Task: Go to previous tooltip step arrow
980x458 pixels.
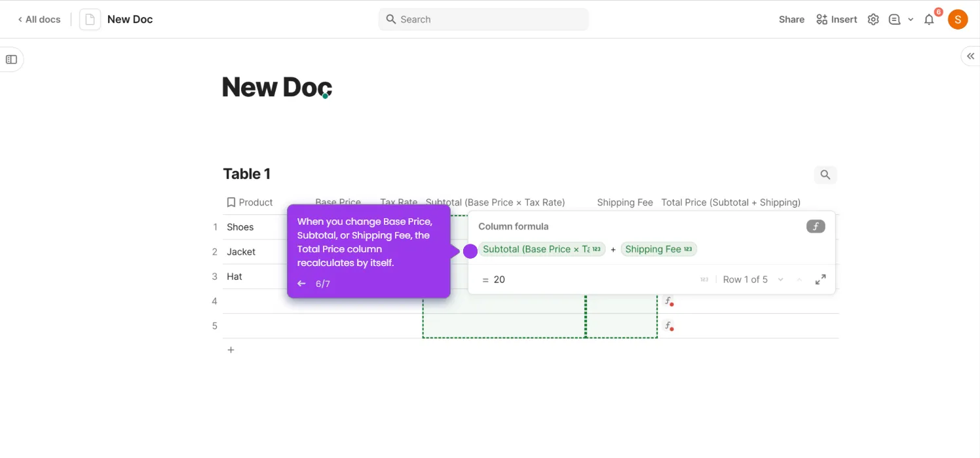Action: tap(301, 284)
